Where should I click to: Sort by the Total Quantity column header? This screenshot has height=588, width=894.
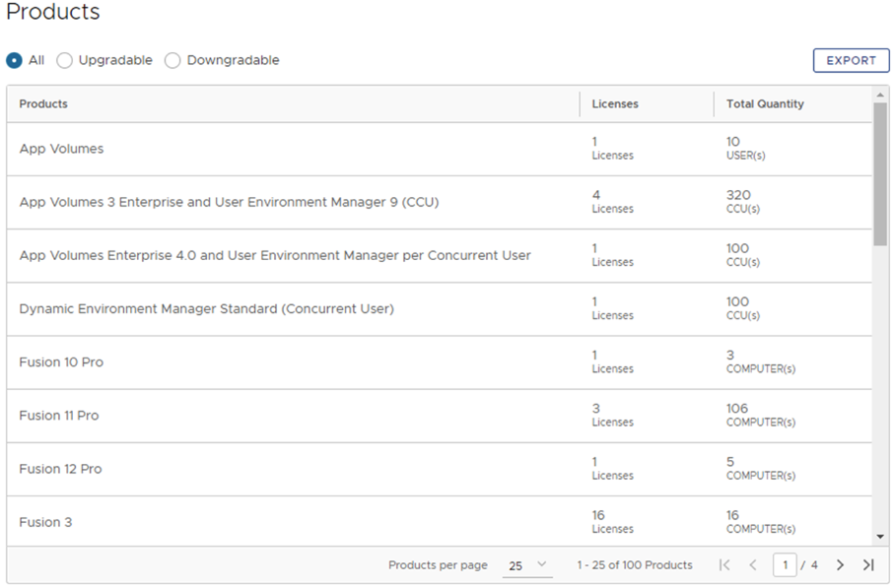coord(765,104)
